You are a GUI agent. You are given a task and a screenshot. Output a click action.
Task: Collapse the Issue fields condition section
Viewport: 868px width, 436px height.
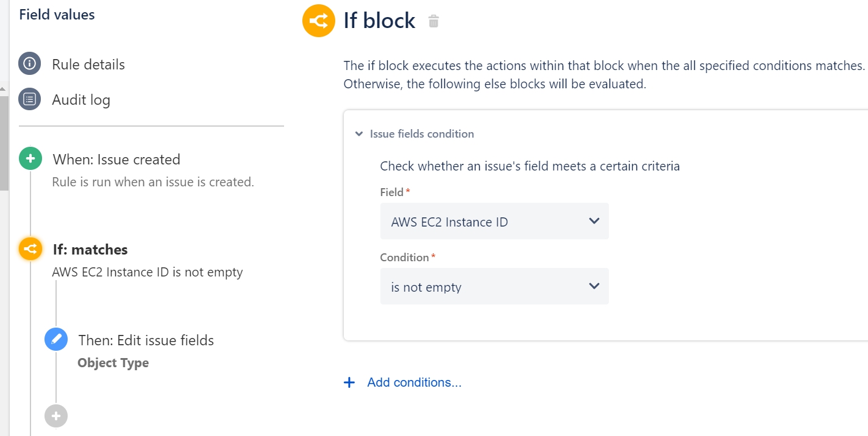pyautogui.click(x=359, y=134)
